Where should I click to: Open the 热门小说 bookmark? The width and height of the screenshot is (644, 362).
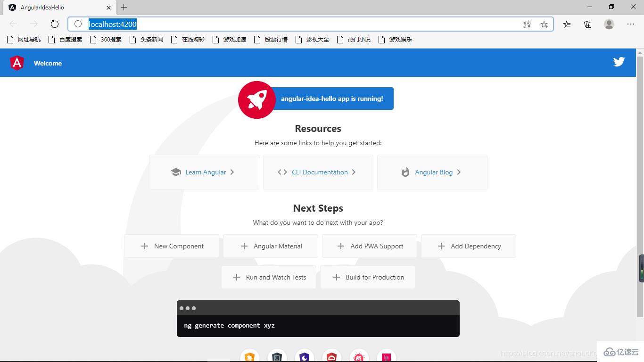pyautogui.click(x=354, y=40)
